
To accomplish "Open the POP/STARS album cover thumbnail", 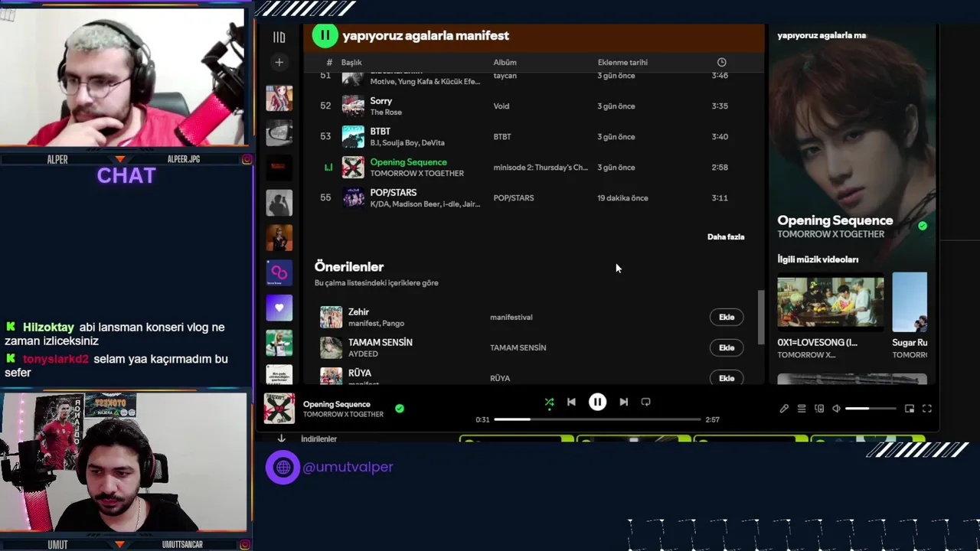I will pos(353,197).
